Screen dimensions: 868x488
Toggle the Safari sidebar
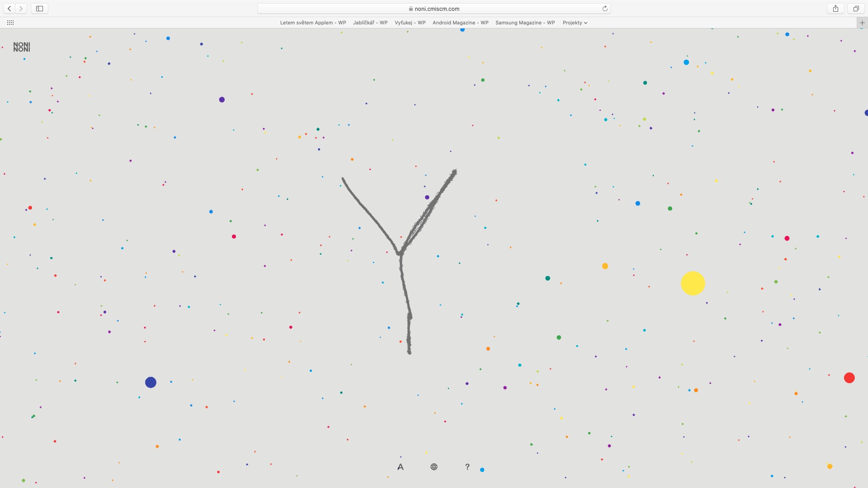(39, 9)
